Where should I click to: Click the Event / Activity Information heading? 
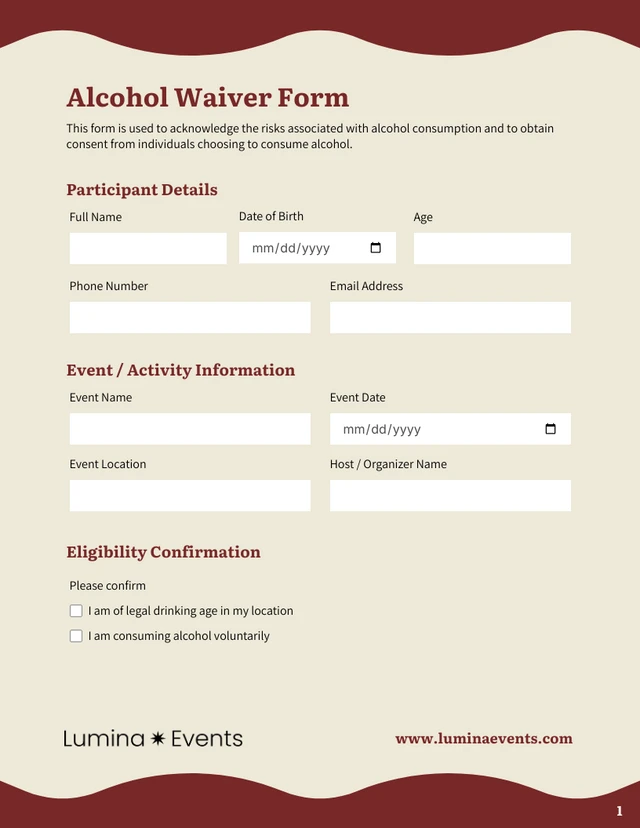pos(181,370)
